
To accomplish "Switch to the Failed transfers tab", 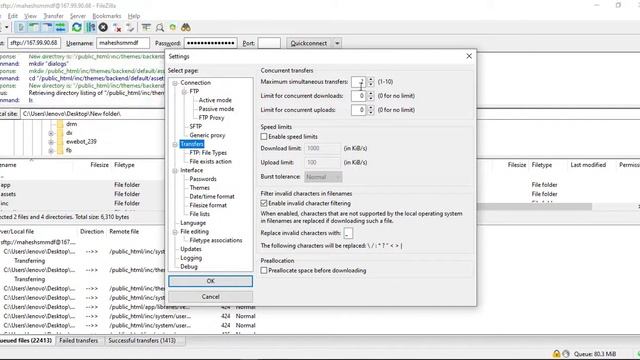I will (78, 340).
